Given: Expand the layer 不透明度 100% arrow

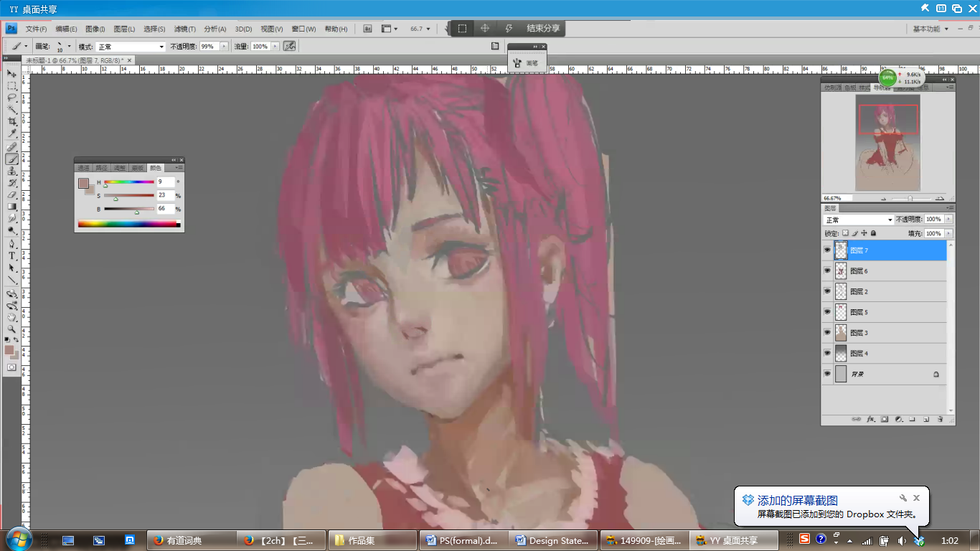Looking at the screenshot, I should pos(949,220).
